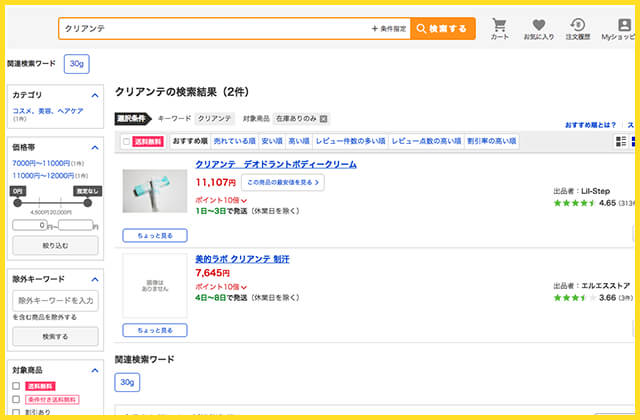Expand ポイント10倍 under the 7,645円 item
640x420 pixels.
[x=221, y=287]
